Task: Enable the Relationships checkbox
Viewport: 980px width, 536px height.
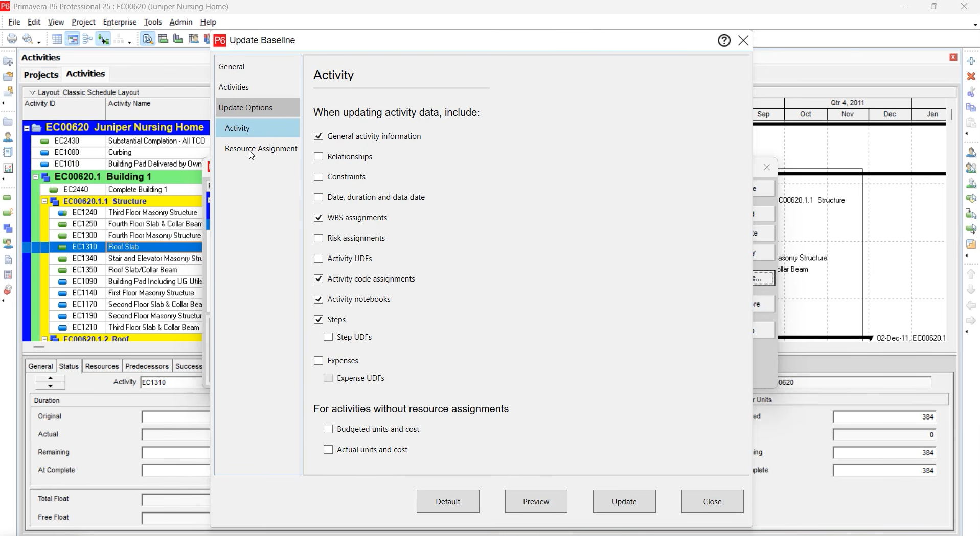Action: 318,156
